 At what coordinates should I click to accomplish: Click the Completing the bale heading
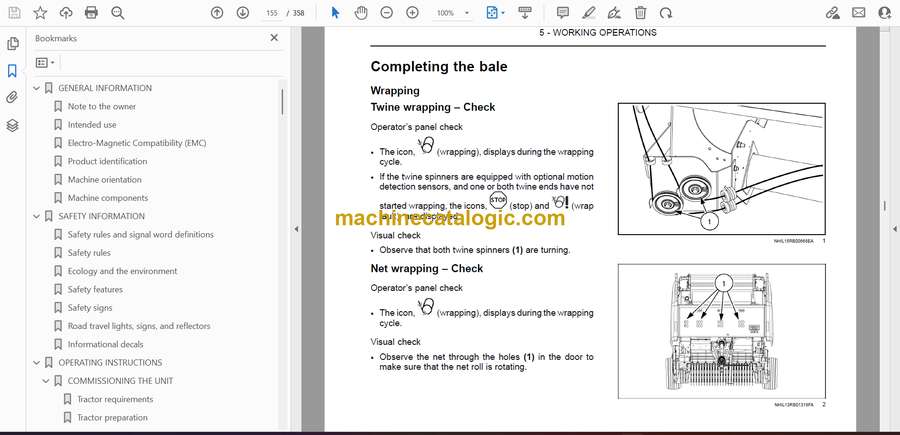click(439, 67)
